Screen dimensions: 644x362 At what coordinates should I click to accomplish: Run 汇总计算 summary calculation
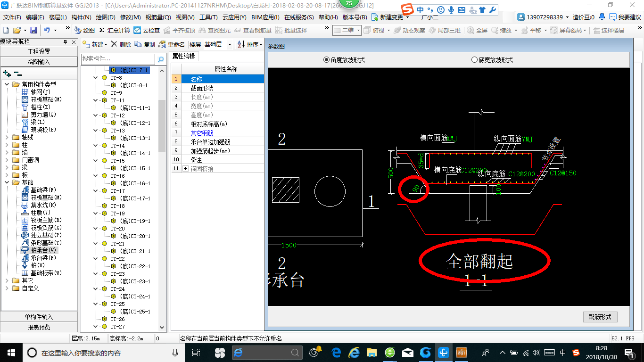tap(115, 30)
